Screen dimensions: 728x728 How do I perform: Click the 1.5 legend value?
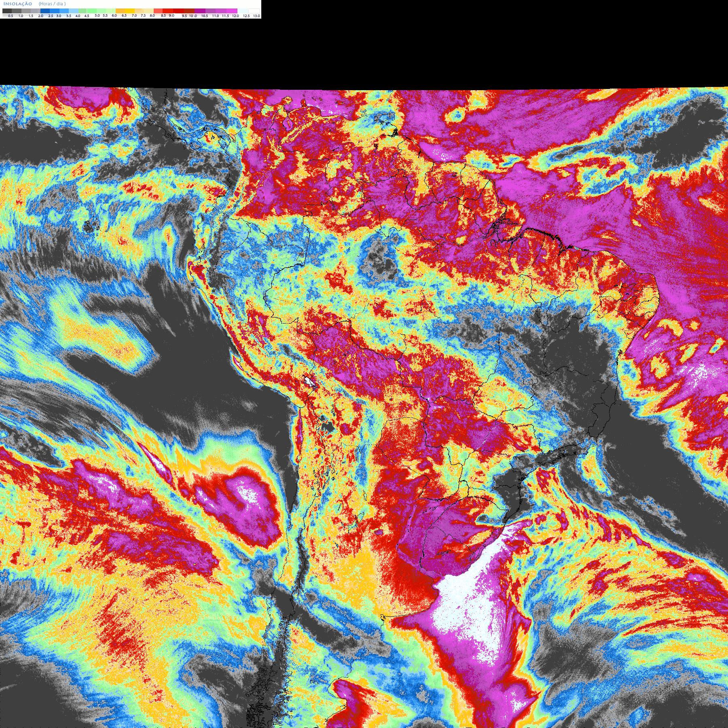click(x=31, y=16)
